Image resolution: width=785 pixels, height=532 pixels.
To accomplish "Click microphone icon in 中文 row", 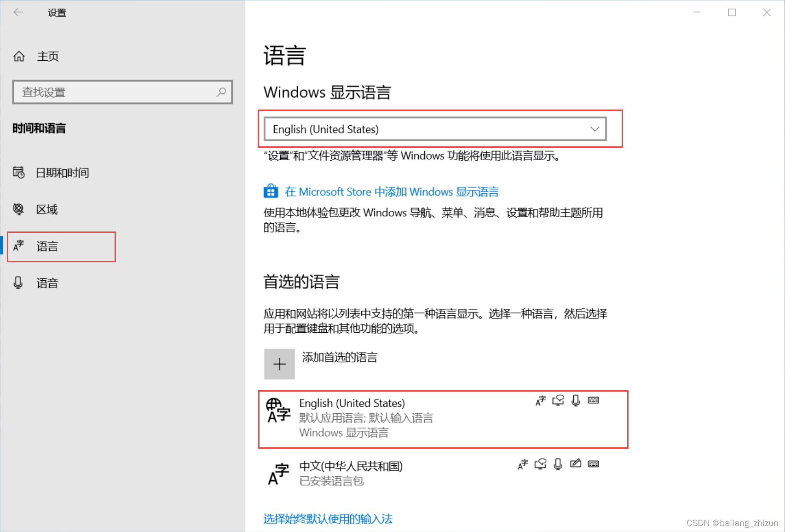I will pos(558,464).
